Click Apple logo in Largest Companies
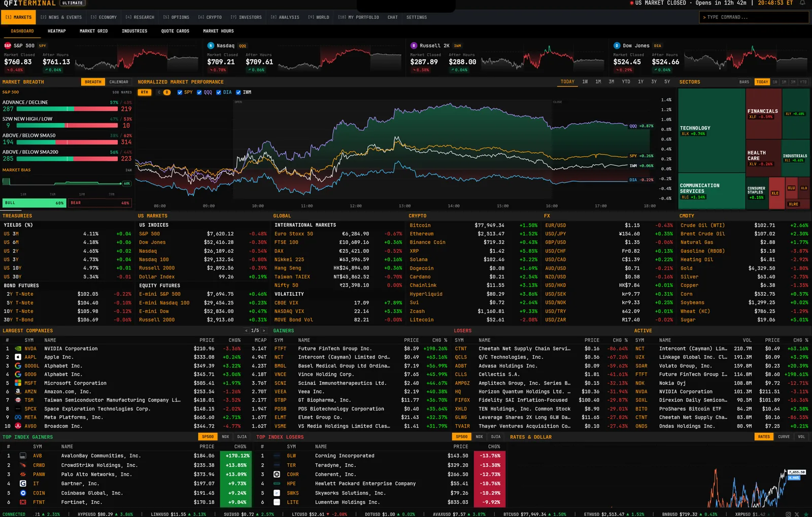Viewport: 812px width, 517px height. click(x=18, y=357)
